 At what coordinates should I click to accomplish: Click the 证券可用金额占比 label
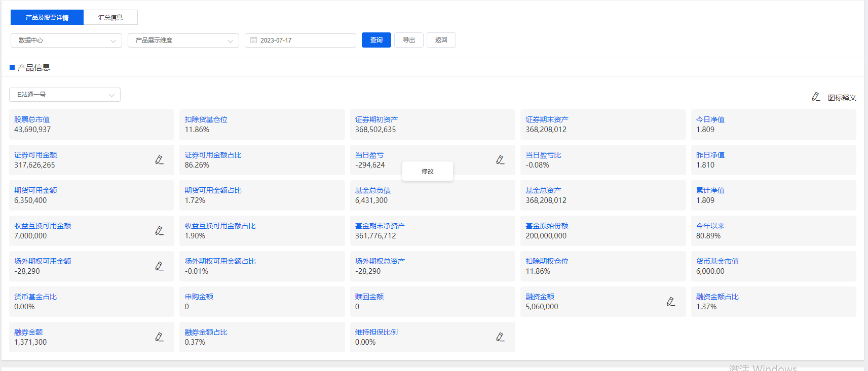point(213,155)
